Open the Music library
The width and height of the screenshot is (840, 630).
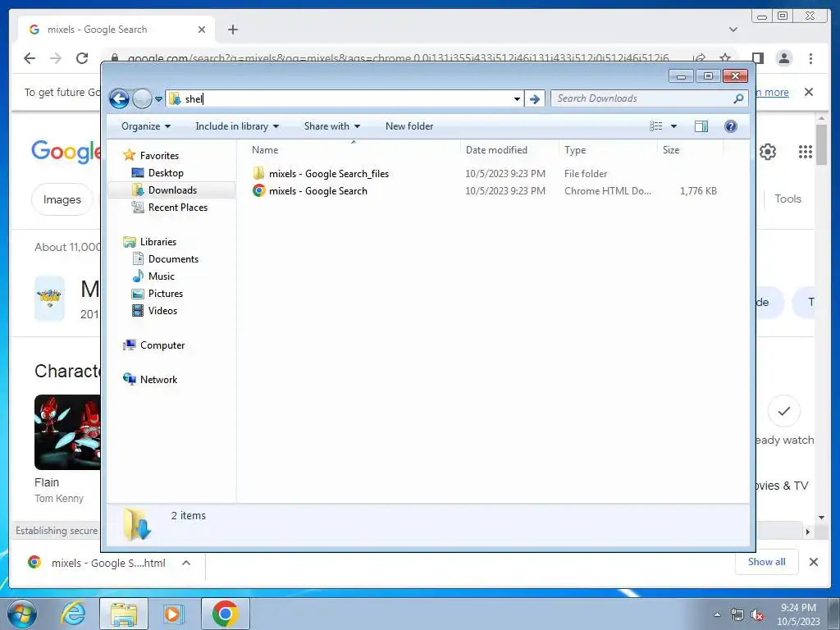162,276
